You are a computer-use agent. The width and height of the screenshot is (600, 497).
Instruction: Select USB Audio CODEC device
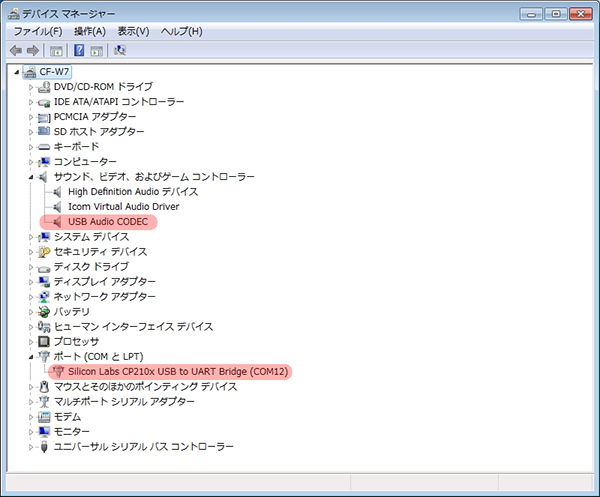tap(108, 222)
